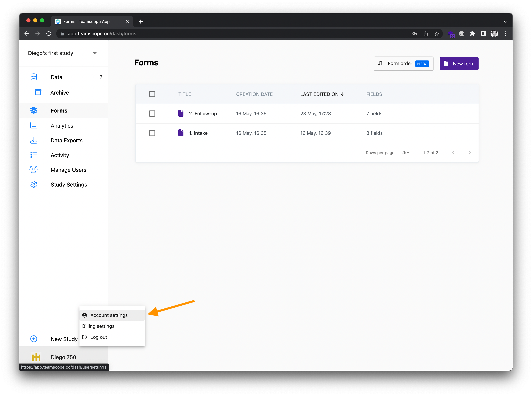
Task: Expand the Diego's first study dropdown
Action: point(95,53)
